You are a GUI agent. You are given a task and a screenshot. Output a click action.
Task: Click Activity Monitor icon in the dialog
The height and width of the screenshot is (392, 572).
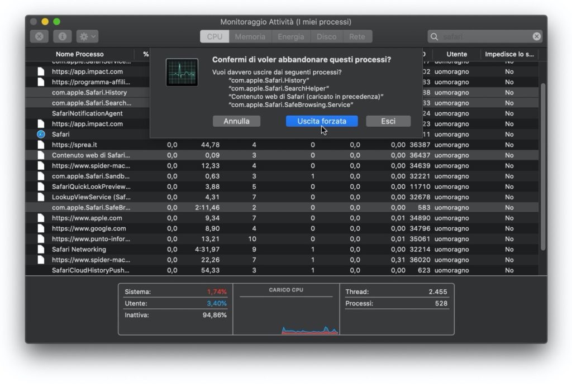coord(182,72)
